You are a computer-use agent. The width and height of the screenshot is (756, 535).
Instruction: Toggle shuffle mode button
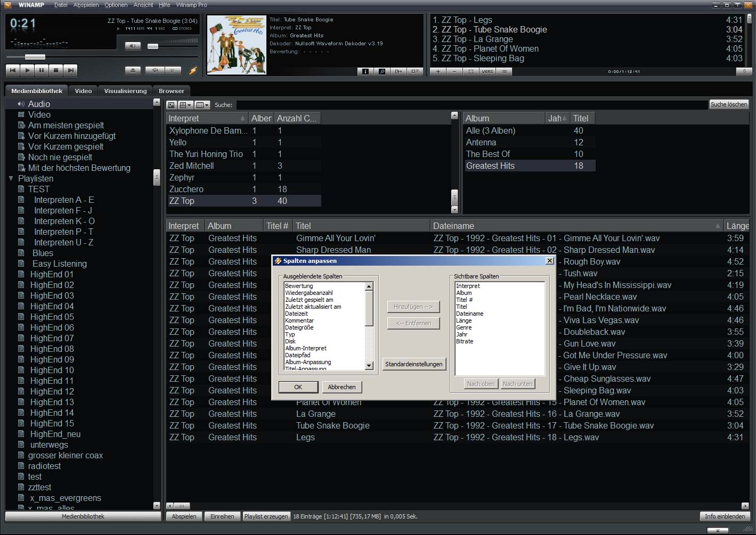155,70
